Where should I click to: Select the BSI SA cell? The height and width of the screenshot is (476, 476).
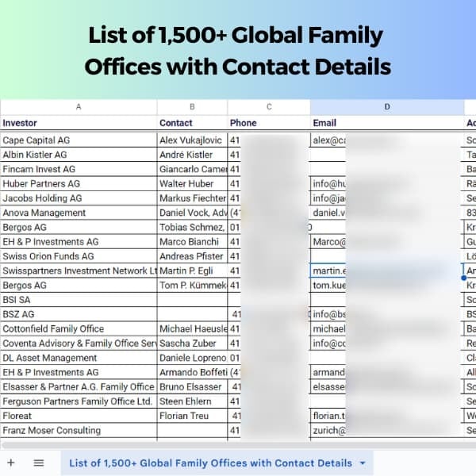pos(79,300)
